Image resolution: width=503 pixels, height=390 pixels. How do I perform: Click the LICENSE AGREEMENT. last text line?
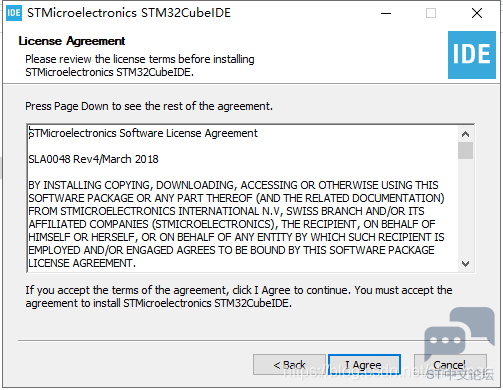point(82,263)
